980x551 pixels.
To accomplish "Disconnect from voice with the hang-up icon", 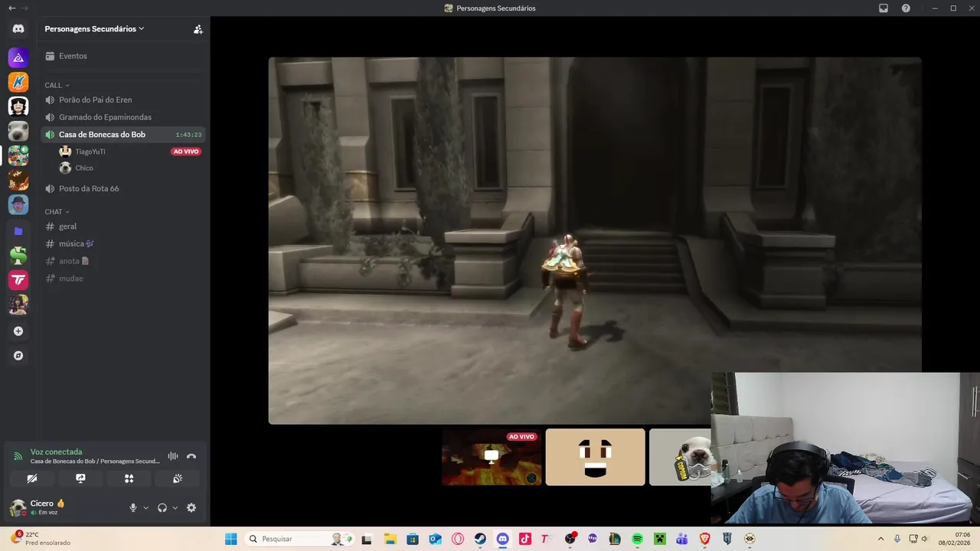I will [x=191, y=456].
